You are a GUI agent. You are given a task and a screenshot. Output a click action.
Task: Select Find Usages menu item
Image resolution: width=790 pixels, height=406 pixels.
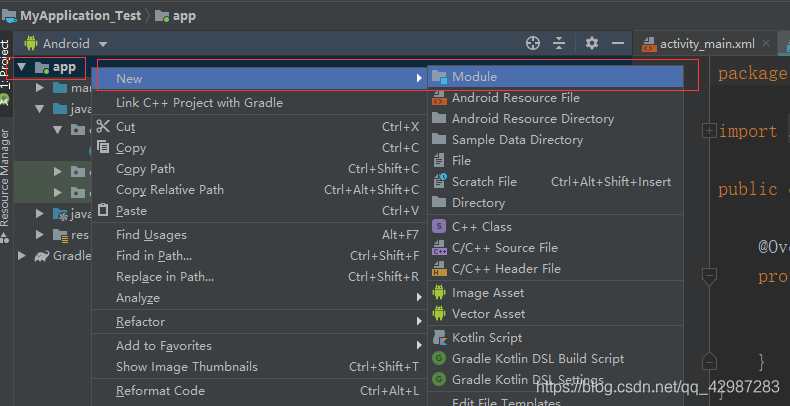tap(259, 235)
